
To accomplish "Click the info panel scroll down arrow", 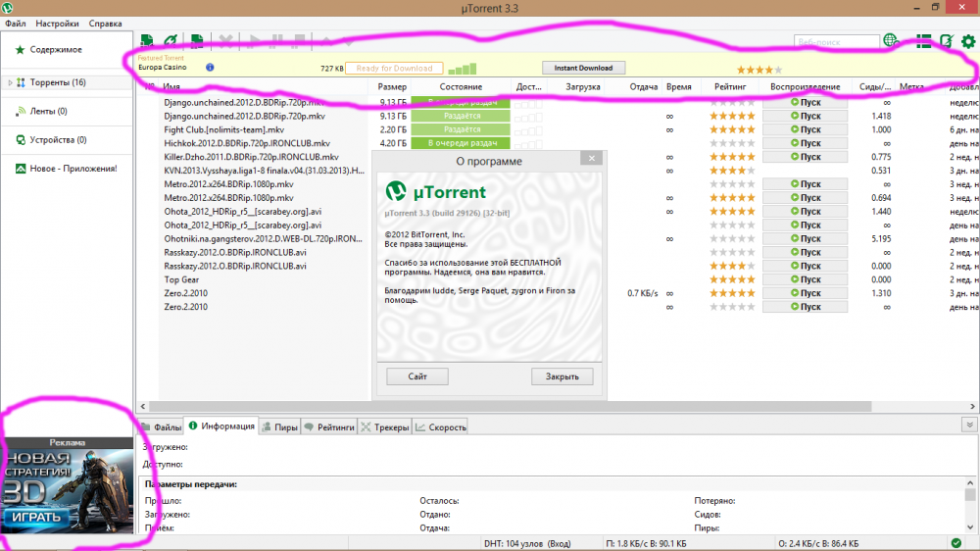I will (970, 527).
